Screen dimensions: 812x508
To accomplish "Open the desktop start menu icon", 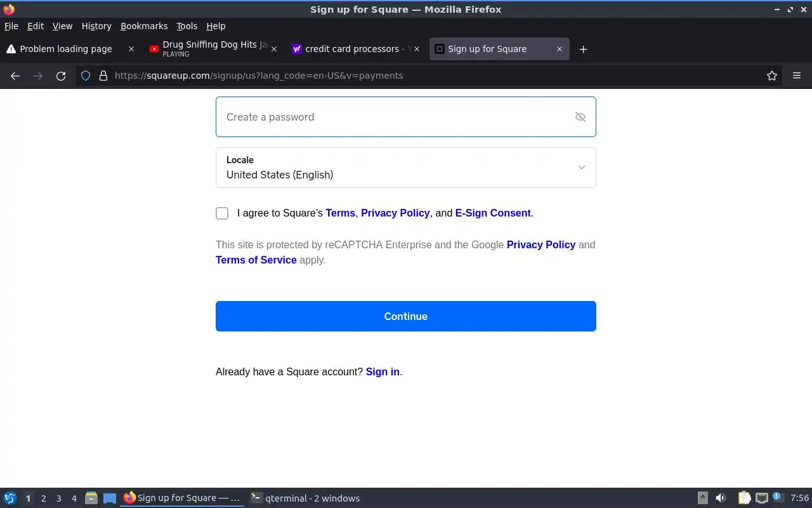I will (x=10, y=498).
